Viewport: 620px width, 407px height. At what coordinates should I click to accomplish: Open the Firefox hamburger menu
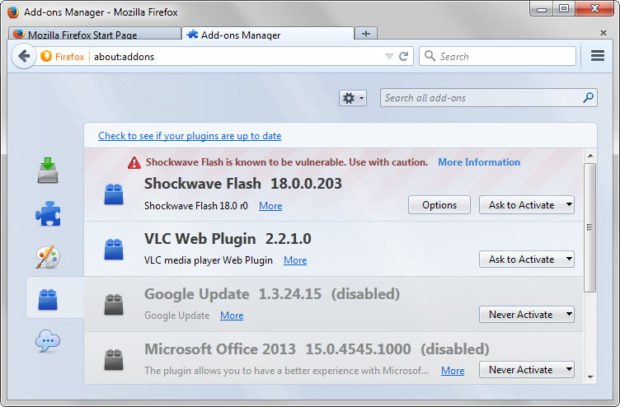pyautogui.click(x=598, y=56)
